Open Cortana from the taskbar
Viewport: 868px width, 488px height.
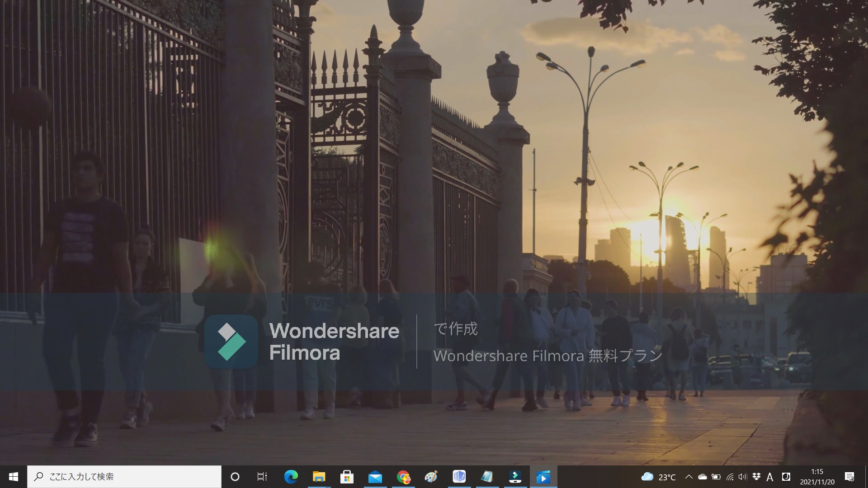235,477
